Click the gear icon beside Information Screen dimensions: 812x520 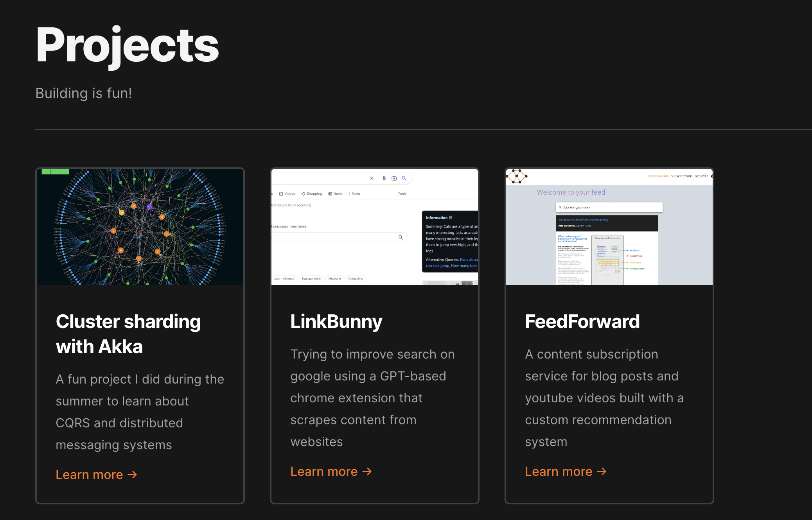451,217
